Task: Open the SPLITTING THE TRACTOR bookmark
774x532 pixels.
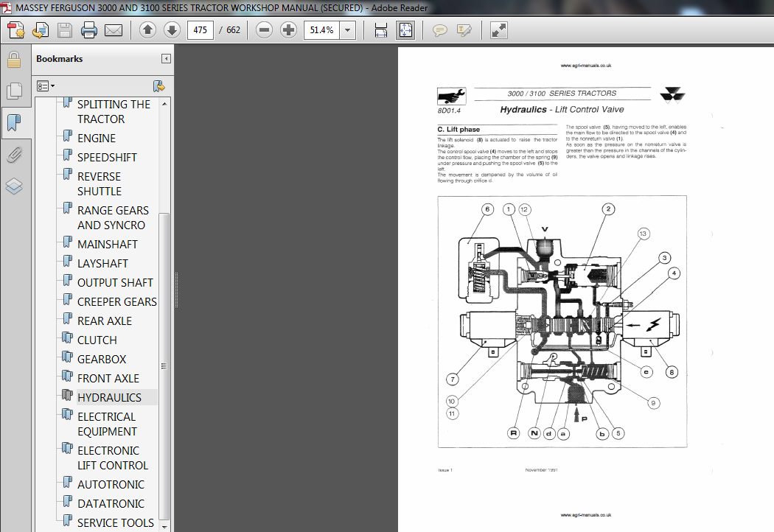Action: (114, 111)
